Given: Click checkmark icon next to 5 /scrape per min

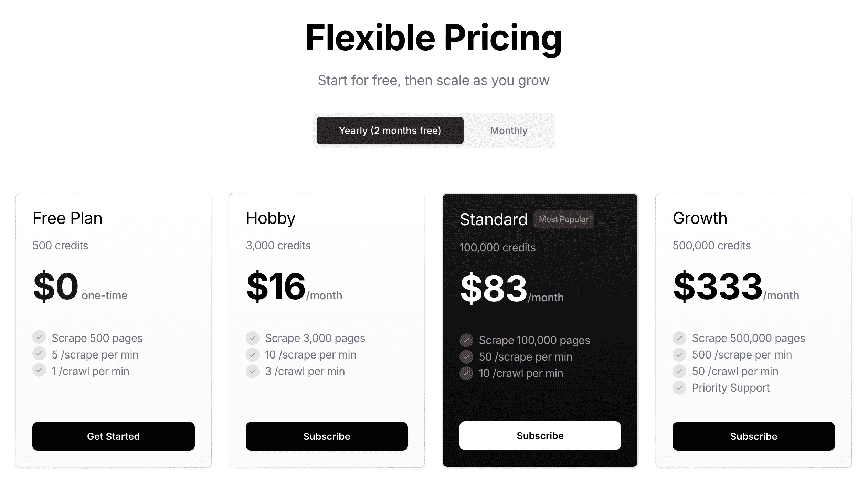Looking at the screenshot, I should [x=39, y=354].
